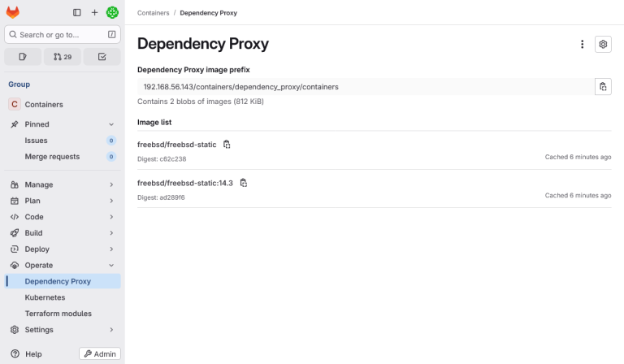Open Kubernetes in sidebar
624x364 pixels.
point(45,297)
